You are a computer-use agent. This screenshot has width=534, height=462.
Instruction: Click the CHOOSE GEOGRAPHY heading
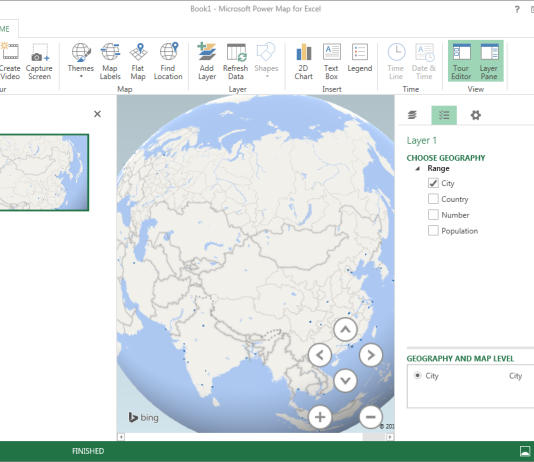click(446, 158)
